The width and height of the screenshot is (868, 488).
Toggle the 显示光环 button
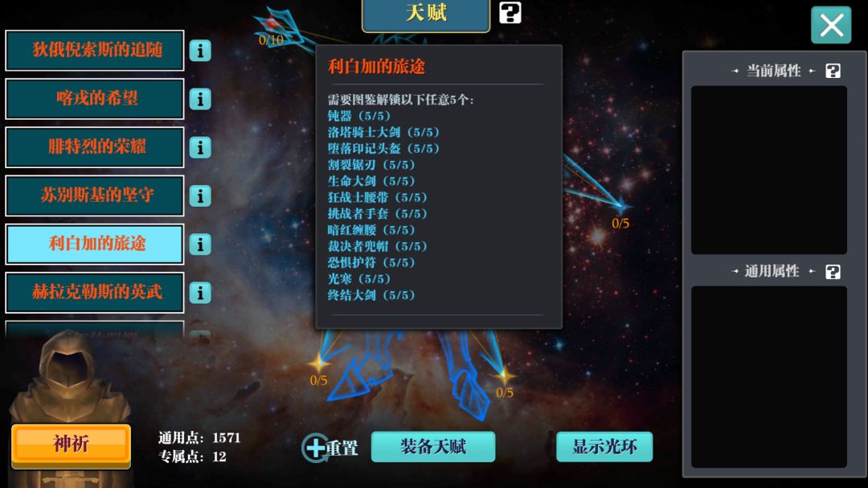pyautogui.click(x=604, y=447)
